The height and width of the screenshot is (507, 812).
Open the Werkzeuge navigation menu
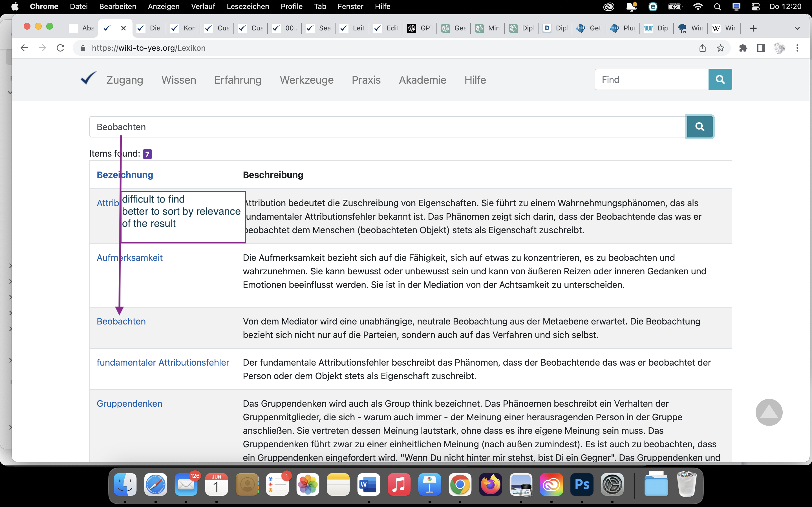click(306, 80)
